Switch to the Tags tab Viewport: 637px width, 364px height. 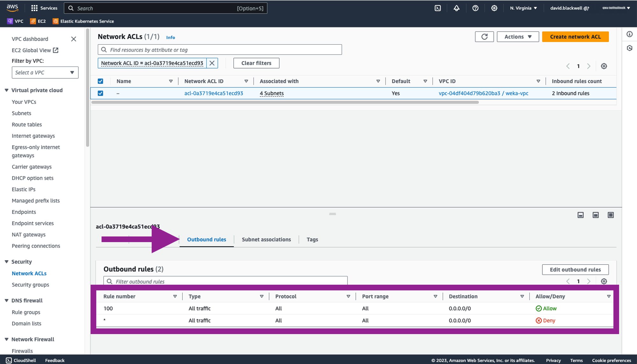[312, 239]
